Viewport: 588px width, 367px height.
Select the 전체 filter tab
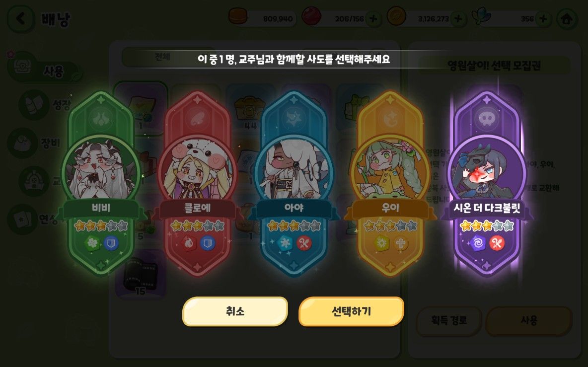163,57
